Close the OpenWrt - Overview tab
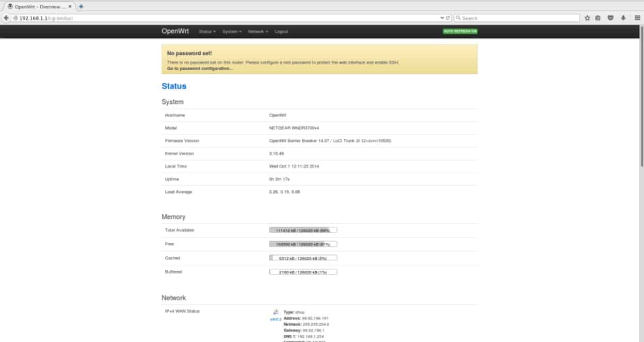This screenshot has width=644, height=342. (x=70, y=6)
